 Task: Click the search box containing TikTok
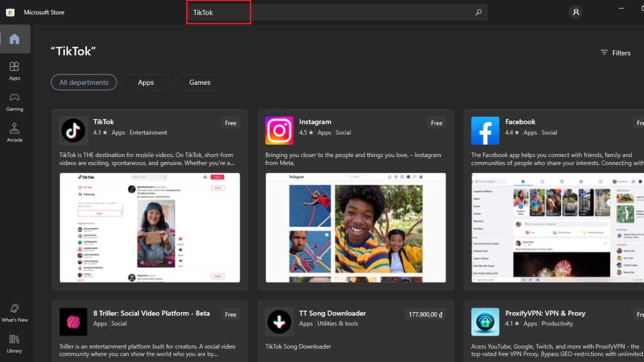click(x=337, y=12)
